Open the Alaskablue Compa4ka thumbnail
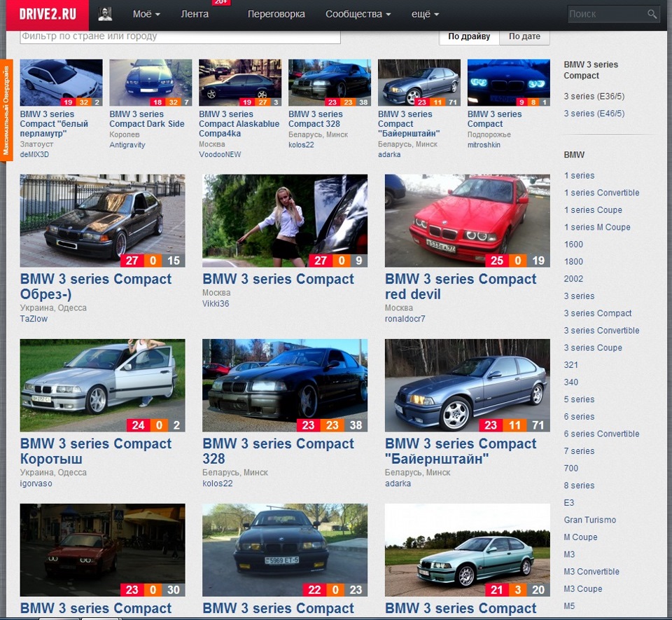This screenshot has height=620, width=672. click(x=240, y=83)
